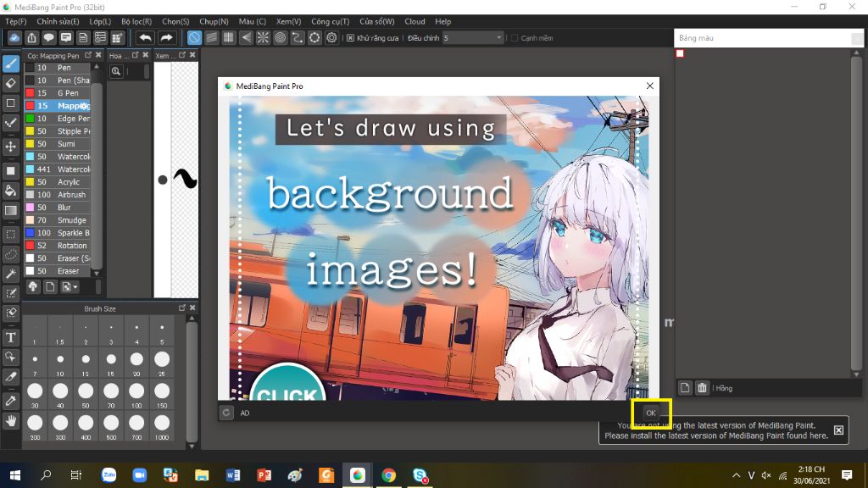Click the zoom magnifier in Hoa panel
Screen dimensions: 868x488
click(115, 71)
